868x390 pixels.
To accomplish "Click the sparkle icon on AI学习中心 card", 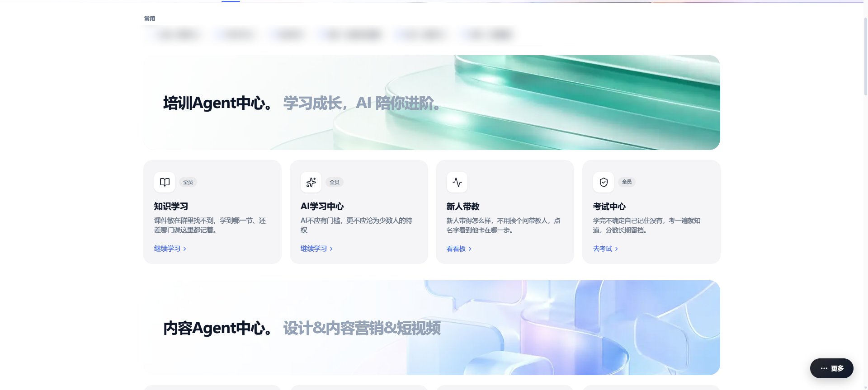I will [311, 182].
